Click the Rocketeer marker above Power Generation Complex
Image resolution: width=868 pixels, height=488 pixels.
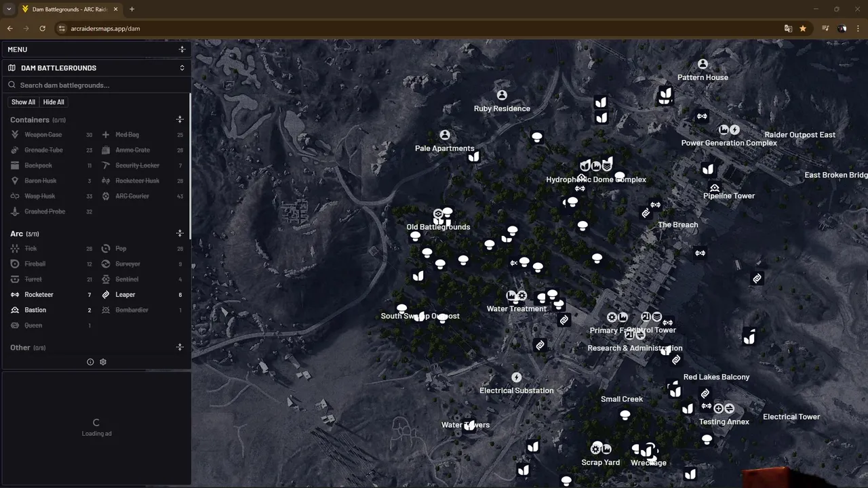click(x=702, y=117)
